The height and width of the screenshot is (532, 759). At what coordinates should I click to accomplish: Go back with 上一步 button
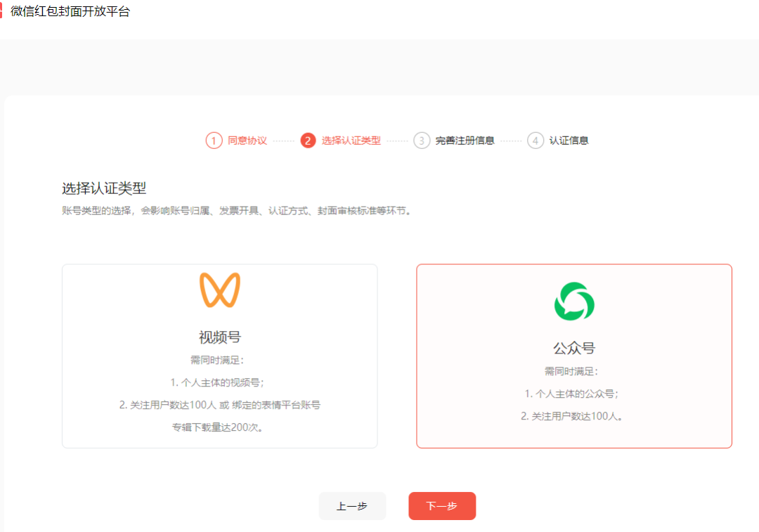[x=352, y=506]
